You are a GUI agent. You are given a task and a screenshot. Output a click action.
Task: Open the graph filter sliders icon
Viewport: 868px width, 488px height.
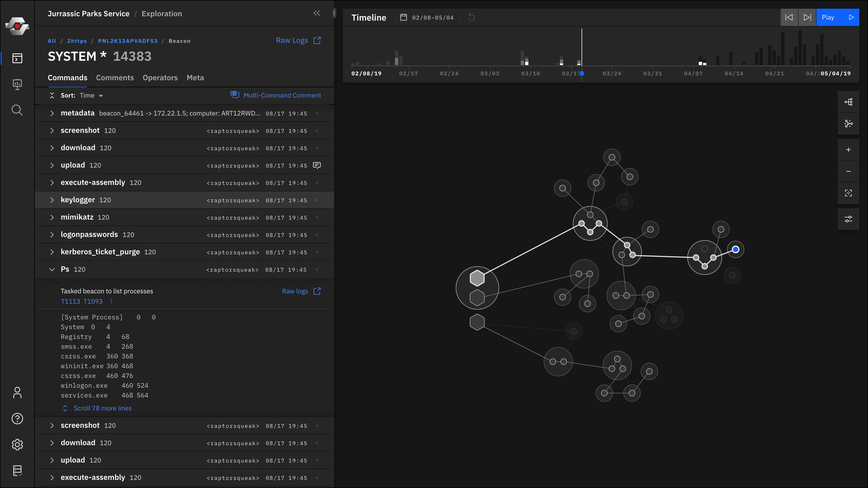pos(848,219)
